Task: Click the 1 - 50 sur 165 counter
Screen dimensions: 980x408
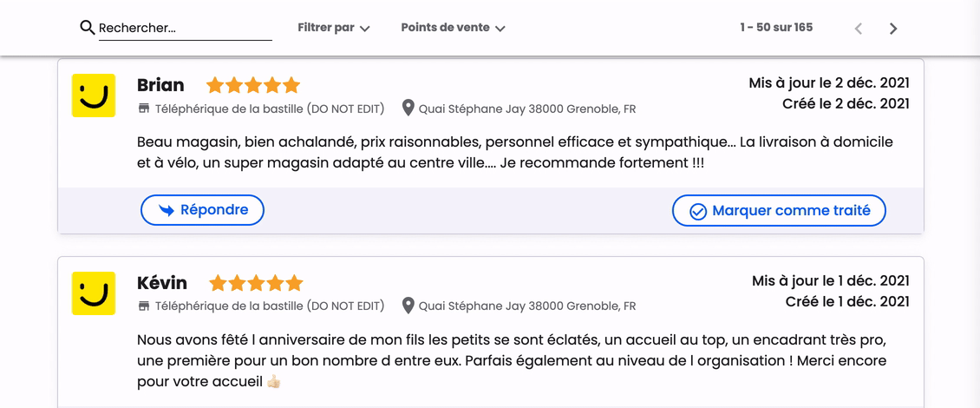Action: click(x=776, y=28)
